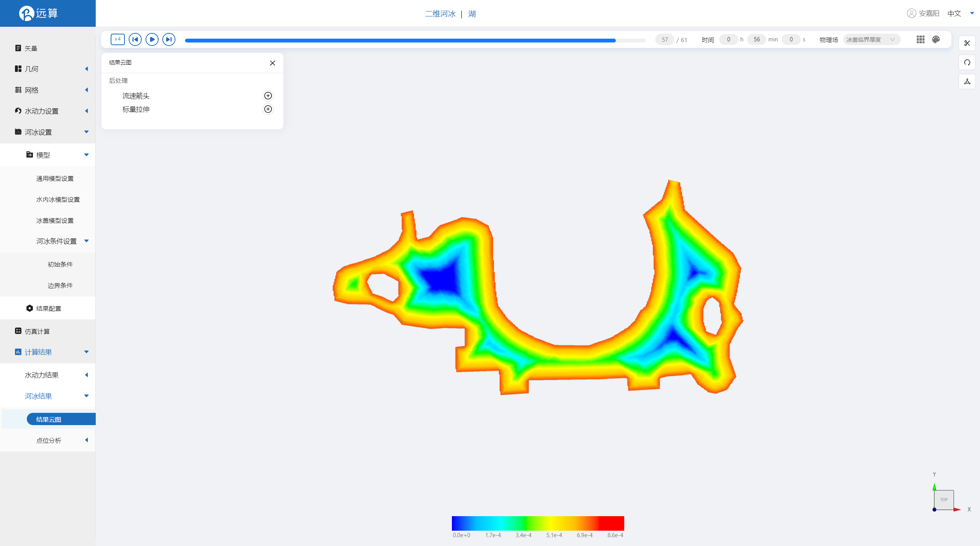The width and height of the screenshot is (980, 546).
Task: Click the 仿真计算 calculator icon
Action: tap(18, 331)
